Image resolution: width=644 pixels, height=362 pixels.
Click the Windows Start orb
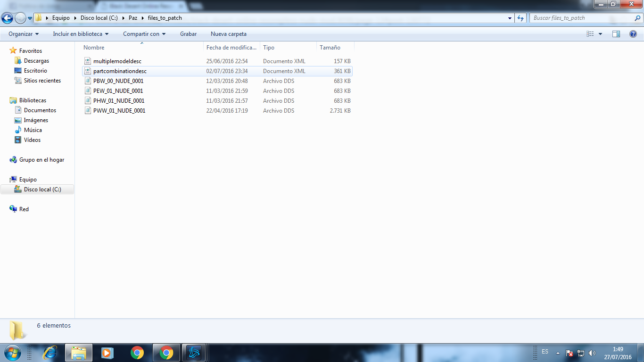click(12, 353)
